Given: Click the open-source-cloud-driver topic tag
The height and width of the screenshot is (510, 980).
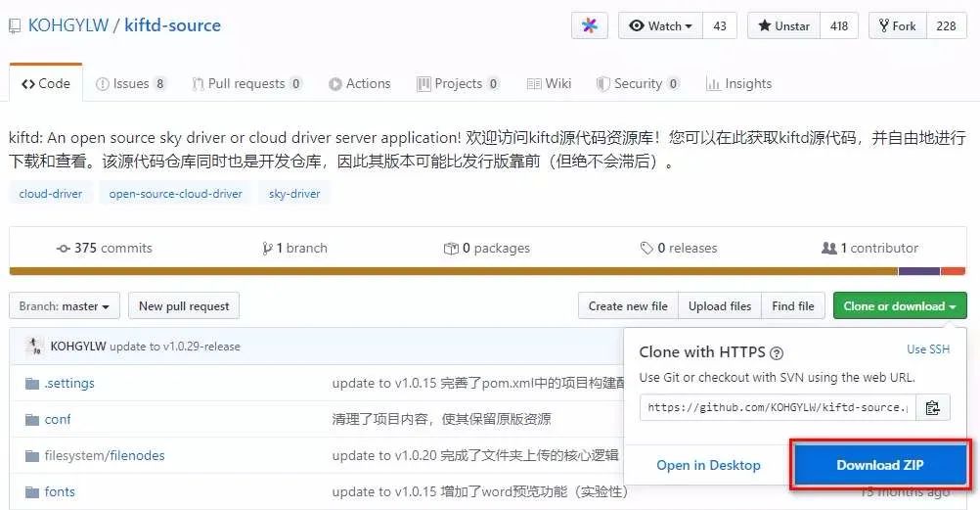Looking at the screenshot, I should pyautogui.click(x=176, y=194).
